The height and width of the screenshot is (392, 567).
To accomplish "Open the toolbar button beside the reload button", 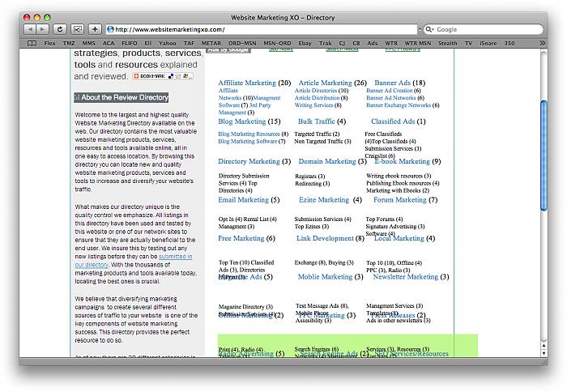I will pos(78,29).
